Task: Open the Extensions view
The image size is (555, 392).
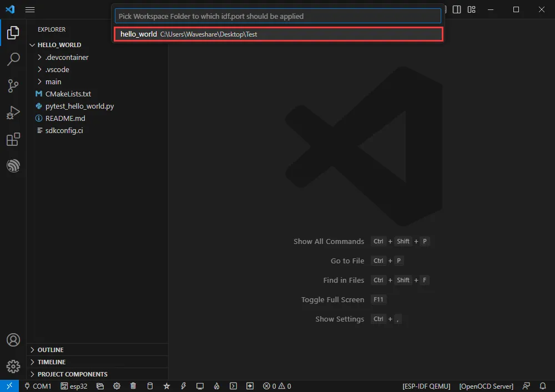Action: (13, 140)
